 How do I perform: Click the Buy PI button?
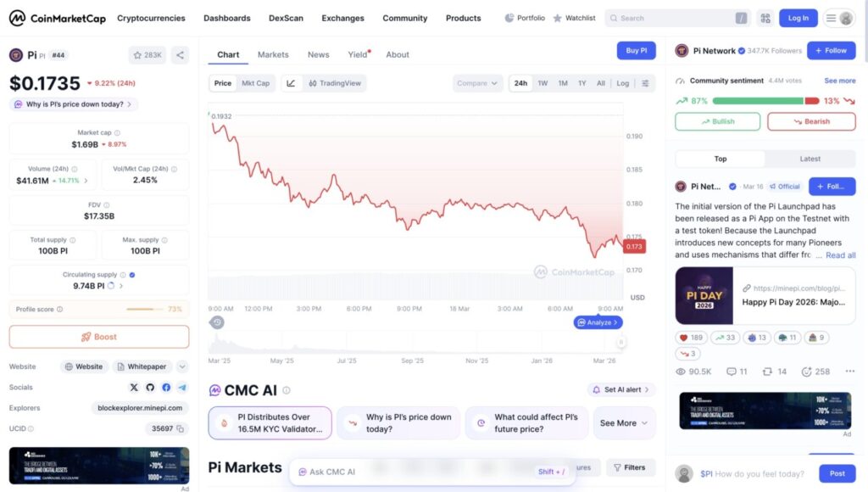[x=636, y=51]
